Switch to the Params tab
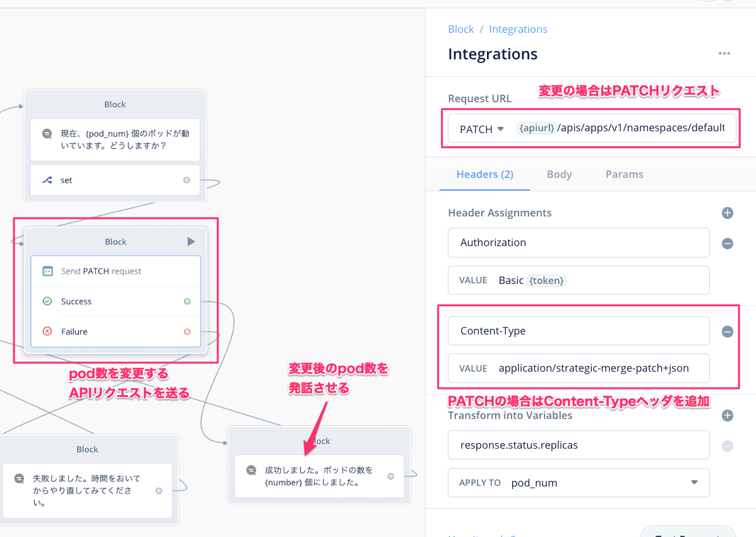The image size is (756, 537). [x=625, y=174]
